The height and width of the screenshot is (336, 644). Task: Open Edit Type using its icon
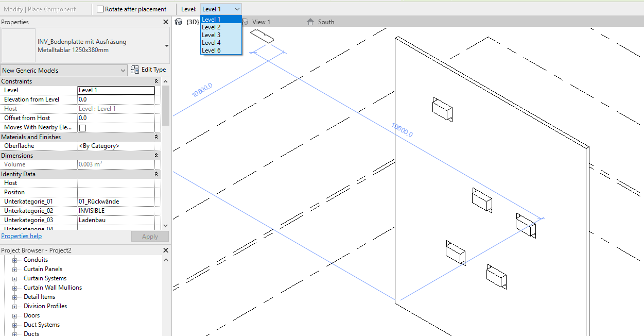(134, 70)
